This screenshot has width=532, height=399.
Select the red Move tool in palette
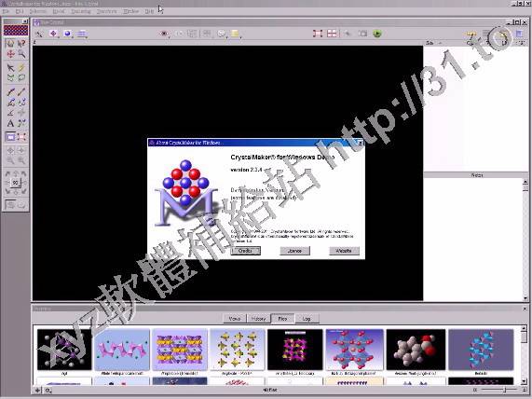coord(10,54)
